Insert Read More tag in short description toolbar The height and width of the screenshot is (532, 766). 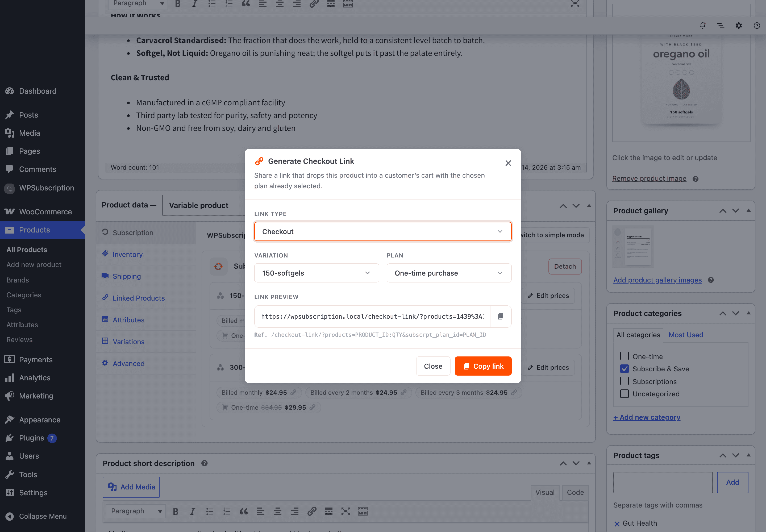click(x=329, y=511)
